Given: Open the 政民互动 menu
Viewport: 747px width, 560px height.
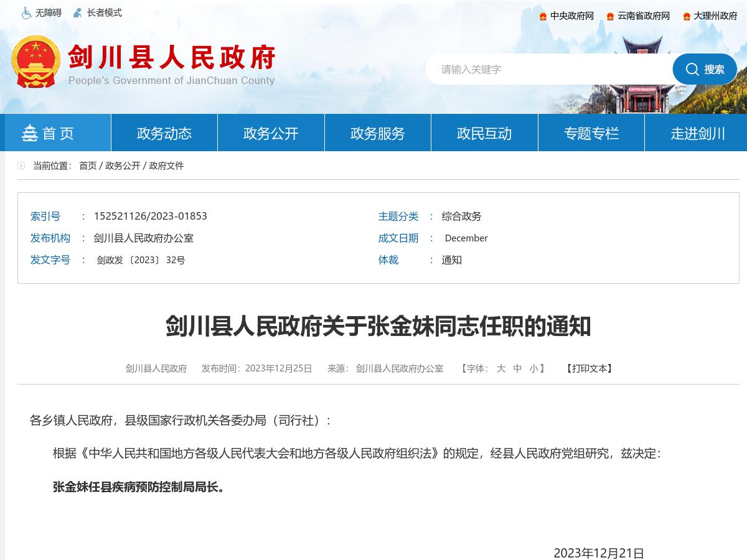Looking at the screenshot, I should point(484,133).
